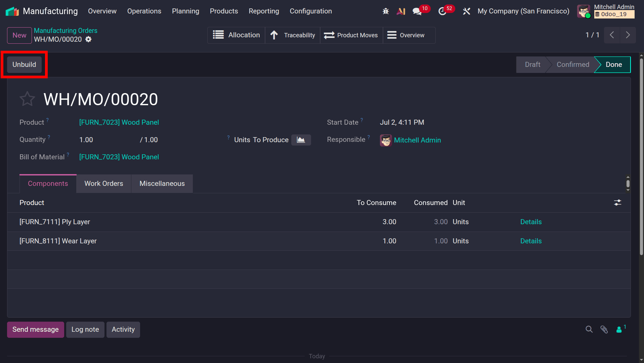
Task: Open the Mitchell Admin responsible link
Action: [x=417, y=140]
